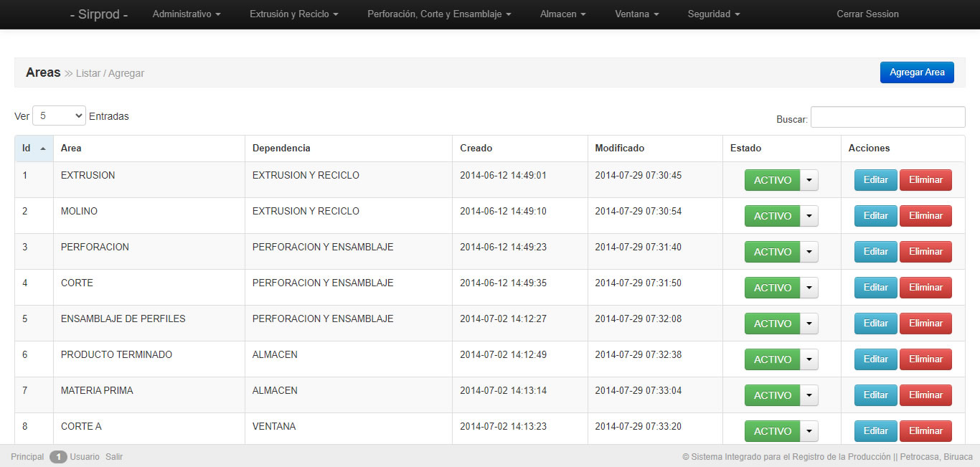Click Usuario footer link

tap(85, 457)
